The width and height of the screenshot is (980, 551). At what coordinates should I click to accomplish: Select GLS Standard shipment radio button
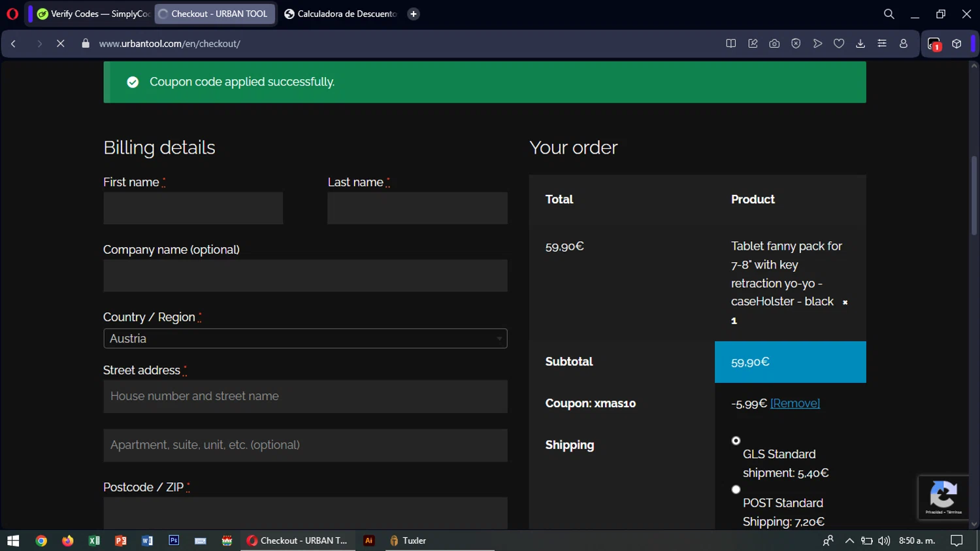tap(736, 441)
